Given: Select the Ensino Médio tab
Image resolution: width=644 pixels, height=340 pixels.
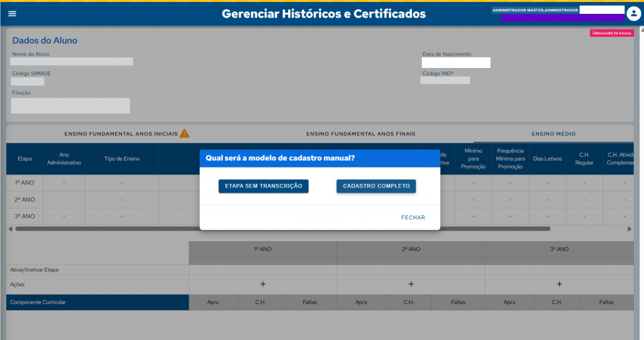Looking at the screenshot, I should point(553,134).
